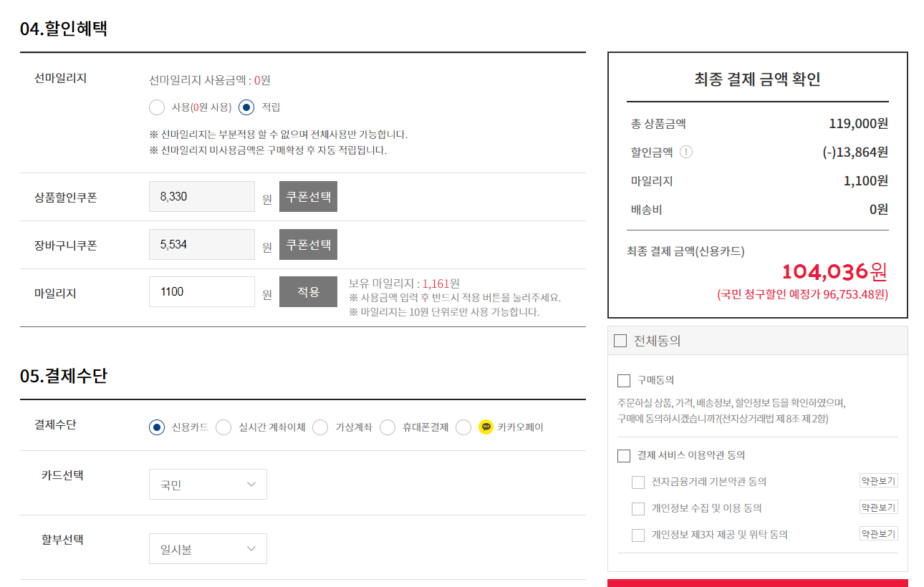Click the 마일리지 amount input field

pyautogui.click(x=202, y=292)
